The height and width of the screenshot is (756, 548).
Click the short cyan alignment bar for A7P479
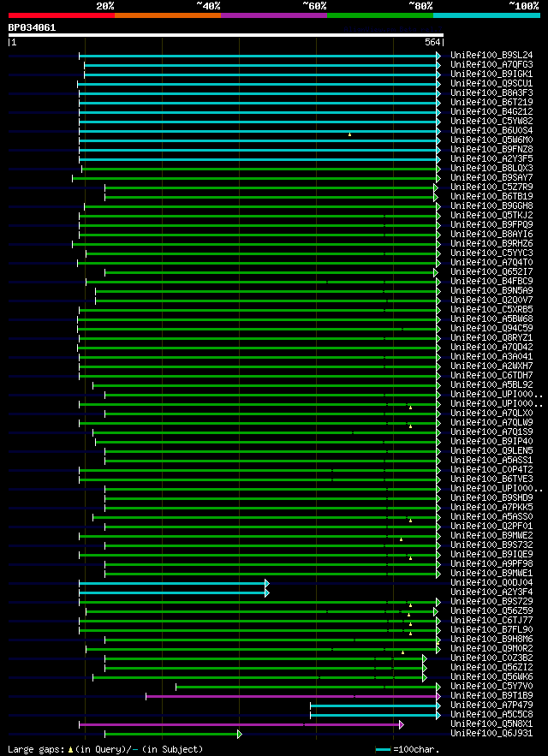click(x=375, y=705)
